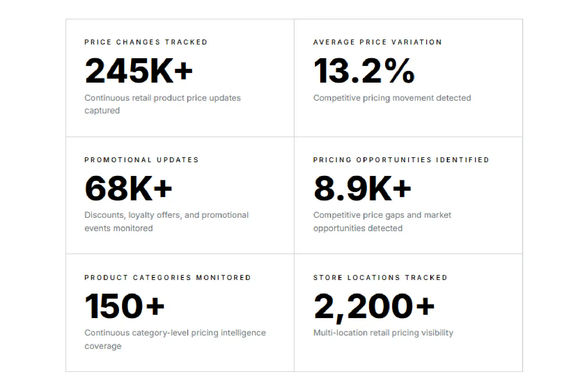Click the 245K+ price changes figure
588x389 pixels.
pos(139,71)
